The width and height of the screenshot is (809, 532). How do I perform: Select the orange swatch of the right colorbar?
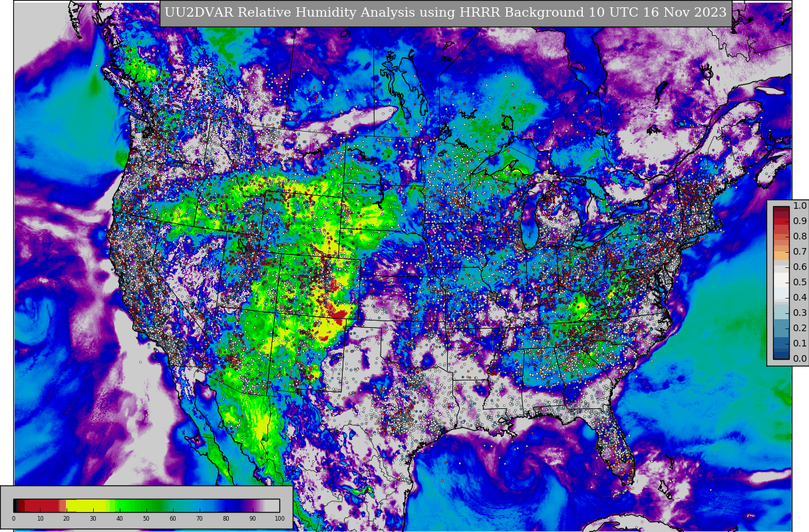tap(782, 256)
